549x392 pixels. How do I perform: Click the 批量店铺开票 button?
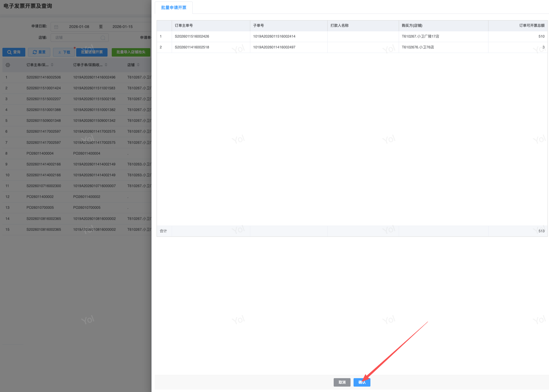point(92,52)
